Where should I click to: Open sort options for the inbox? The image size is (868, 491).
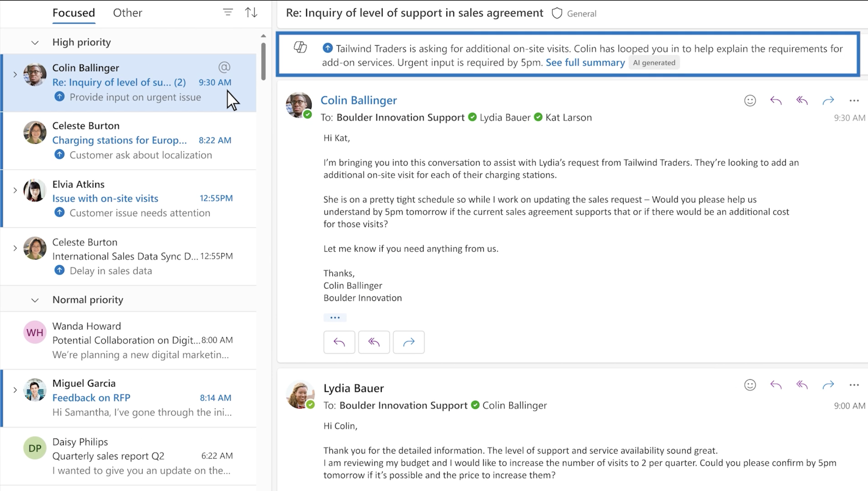tap(251, 12)
